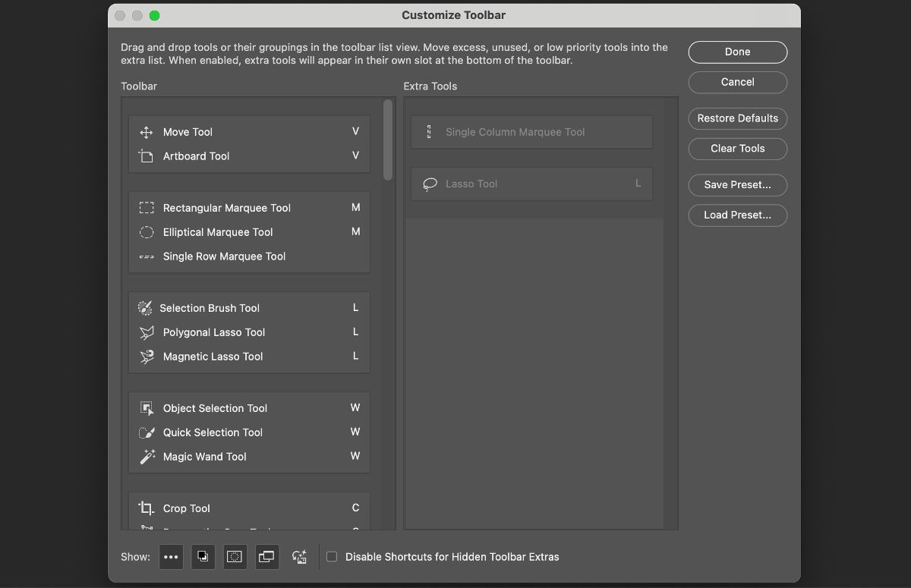Image resolution: width=911 pixels, height=588 pixels.
Task: Click Restore Defaults
Action: (x=737, y=118)
